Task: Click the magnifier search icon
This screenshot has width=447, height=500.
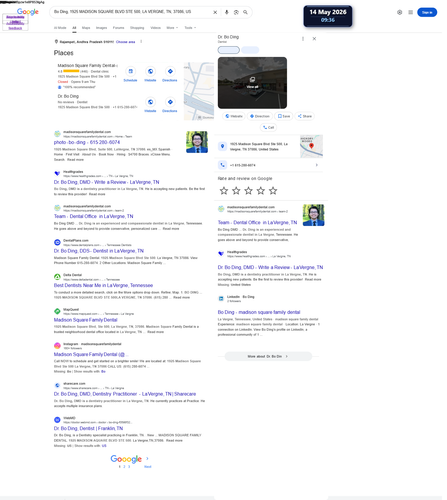Action: click(245, 12)
